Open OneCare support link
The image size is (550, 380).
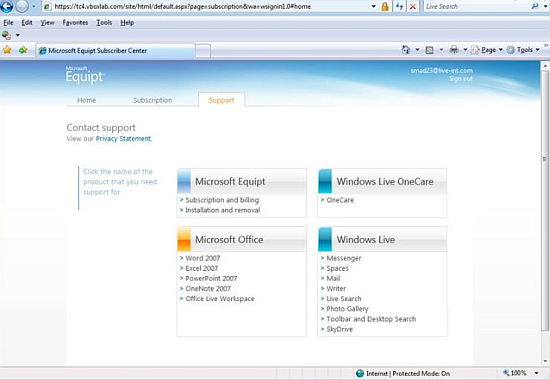pos(340,200)
